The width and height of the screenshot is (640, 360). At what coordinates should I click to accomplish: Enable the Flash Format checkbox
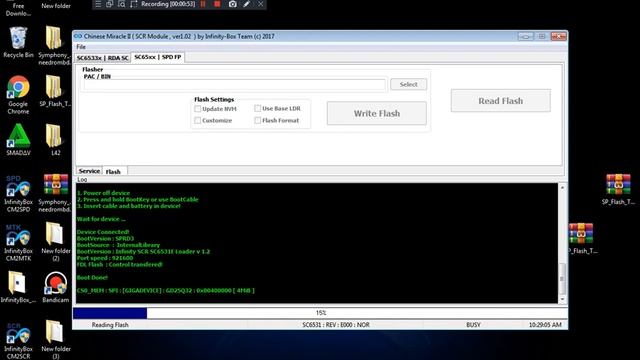258,120
